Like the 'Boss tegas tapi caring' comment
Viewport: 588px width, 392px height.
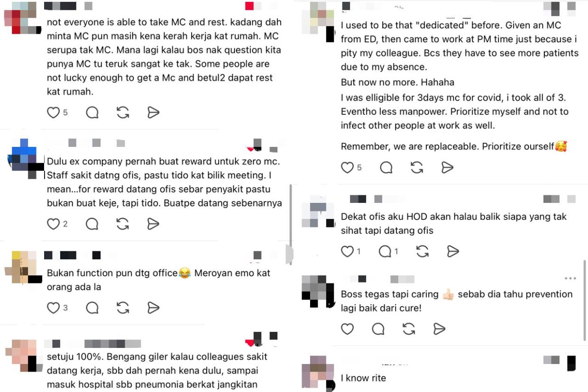tap(348, 328)
